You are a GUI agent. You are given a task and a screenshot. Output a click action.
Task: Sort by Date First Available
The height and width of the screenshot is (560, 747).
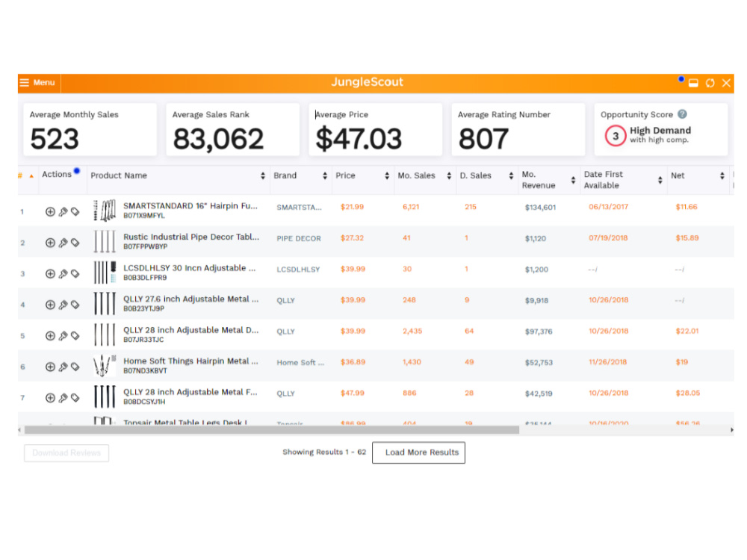tap(660, 180)
